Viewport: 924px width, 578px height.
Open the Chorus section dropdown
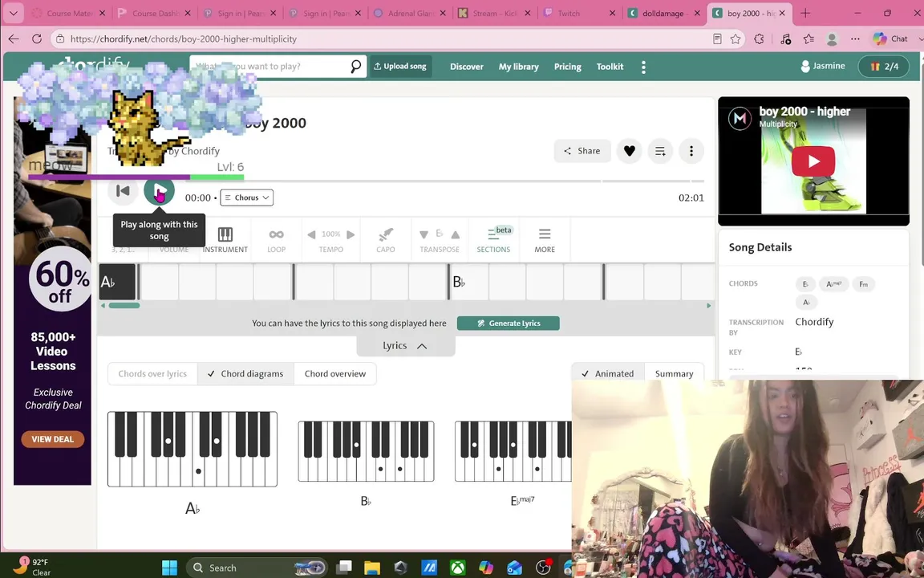pyautogui.click(x=246, y=197)
